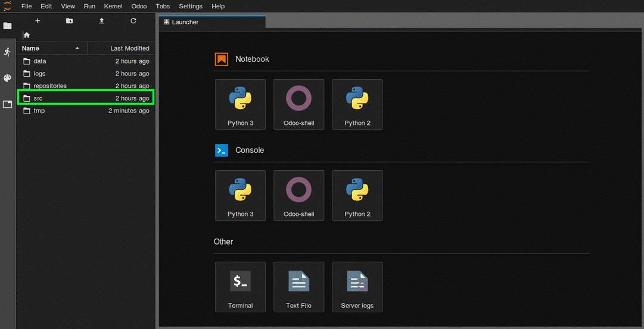Go to the home directory breadcrumb icon
The width and height of the screenshot is (644, 329).
[27, 35]
